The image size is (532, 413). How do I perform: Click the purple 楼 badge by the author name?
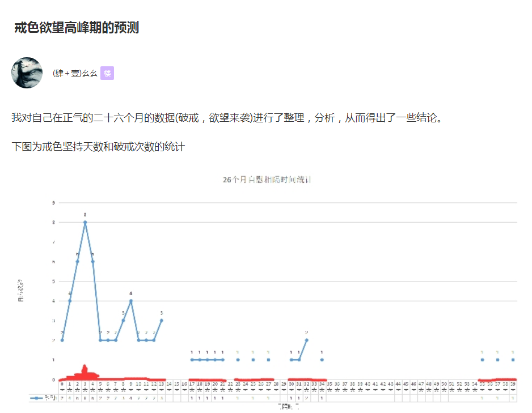(107, 73)
